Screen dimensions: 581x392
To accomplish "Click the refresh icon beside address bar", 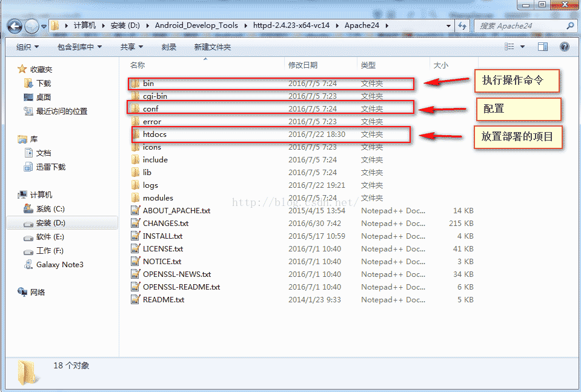I will click(462, 25).
